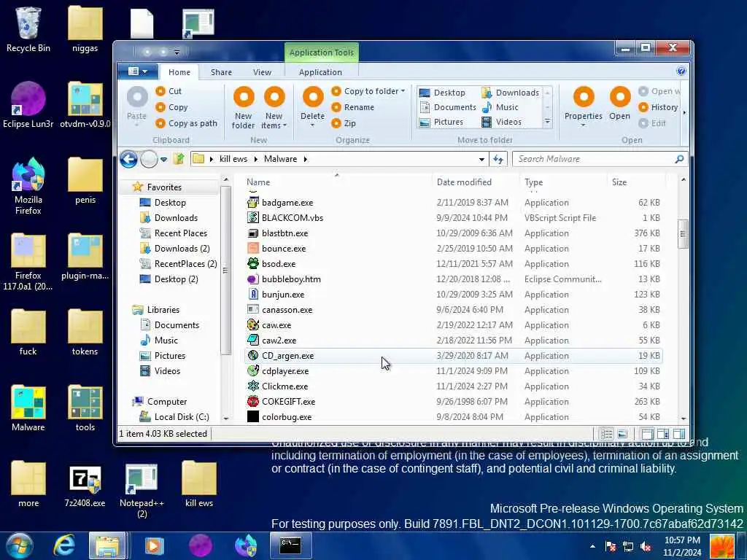This screenshot has width=747, height=560.
Task: Click the refresh button beside address bar
Action: (498, 159)
